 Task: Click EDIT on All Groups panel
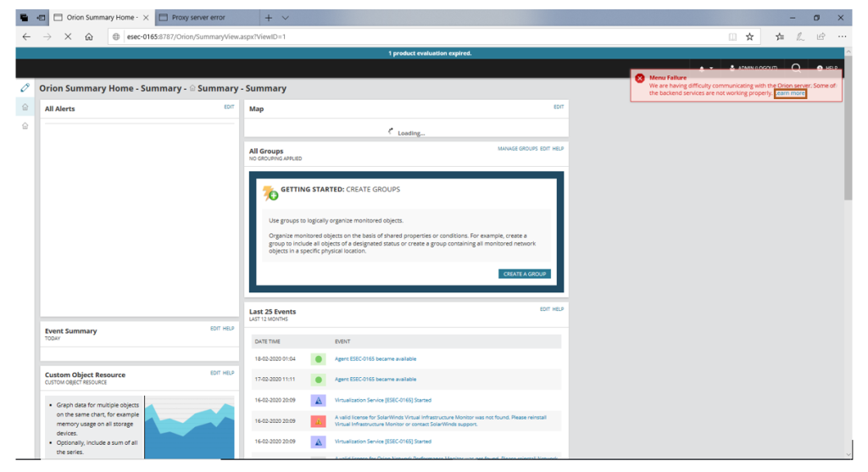[x=545, y=149]
